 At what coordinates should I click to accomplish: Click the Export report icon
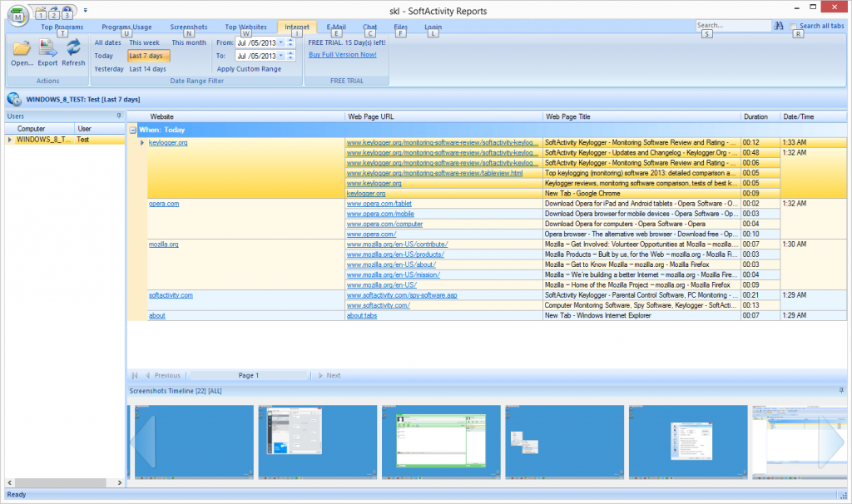[47, 48]
